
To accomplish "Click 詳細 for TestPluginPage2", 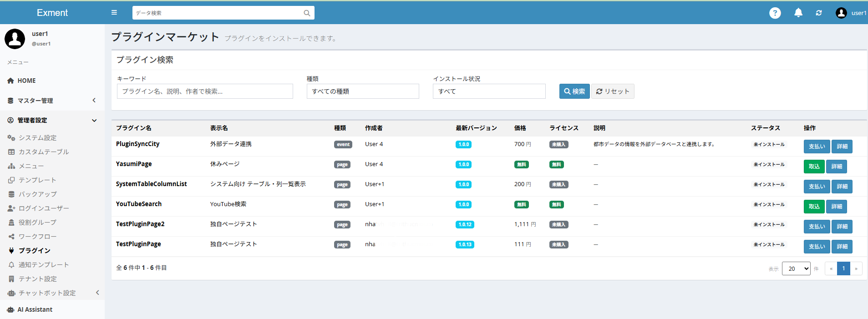I will (x=842, y=227).
